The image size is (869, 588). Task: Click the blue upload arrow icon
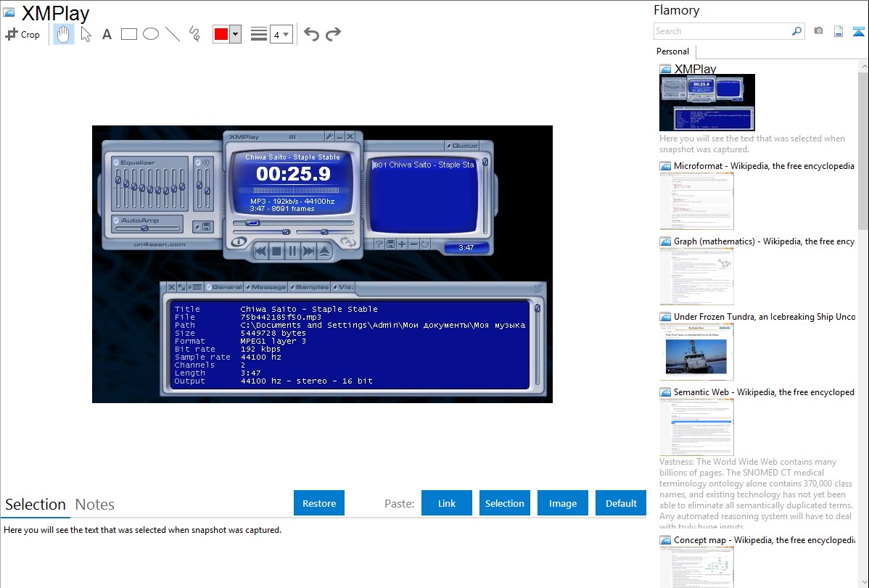(858, 31)
